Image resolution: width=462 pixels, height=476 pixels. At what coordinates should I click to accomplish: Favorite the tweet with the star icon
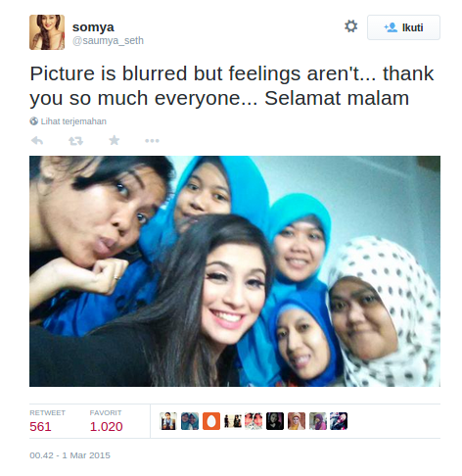point(115,140)
